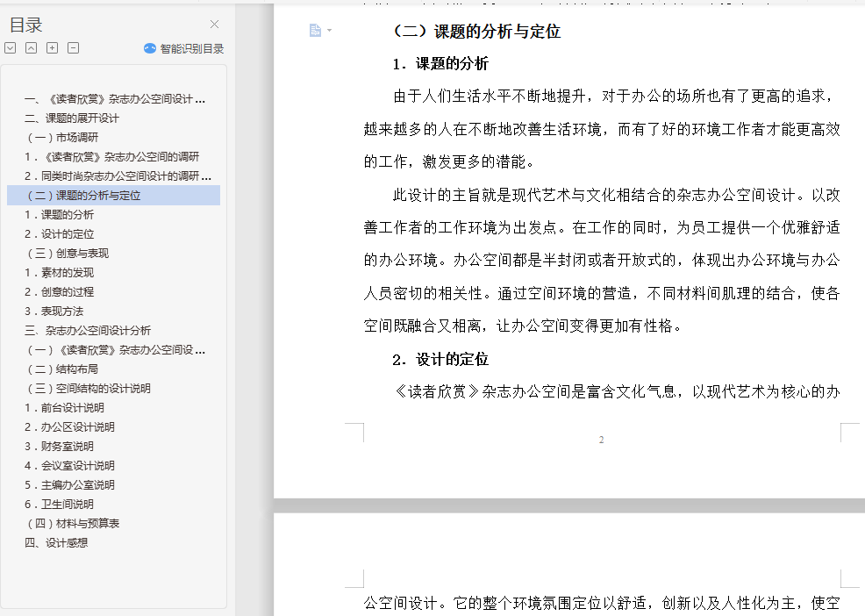
Task: Click paragraph starting 由于人们生活水平
Action: pyautogui.click(x=601, y=129)
